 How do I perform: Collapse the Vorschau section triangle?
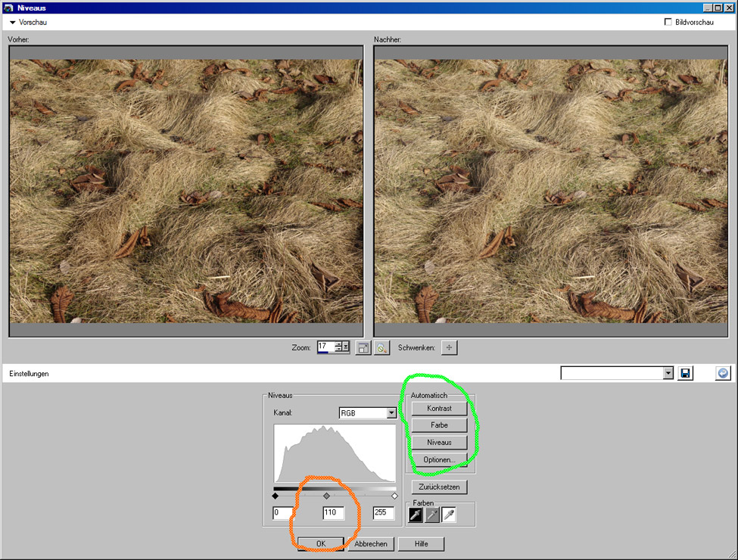13,22
